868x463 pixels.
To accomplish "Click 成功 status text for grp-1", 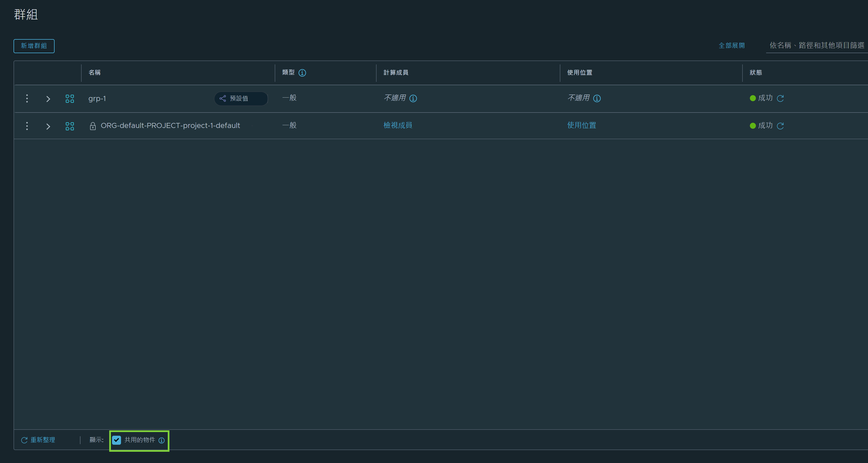I will (765, 98).
